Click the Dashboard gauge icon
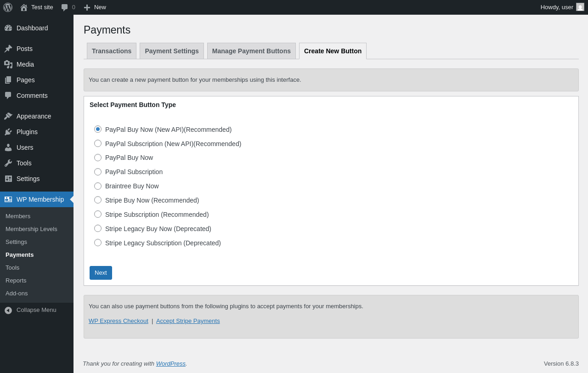Screen dimensions: 588x373 (8, 28)
